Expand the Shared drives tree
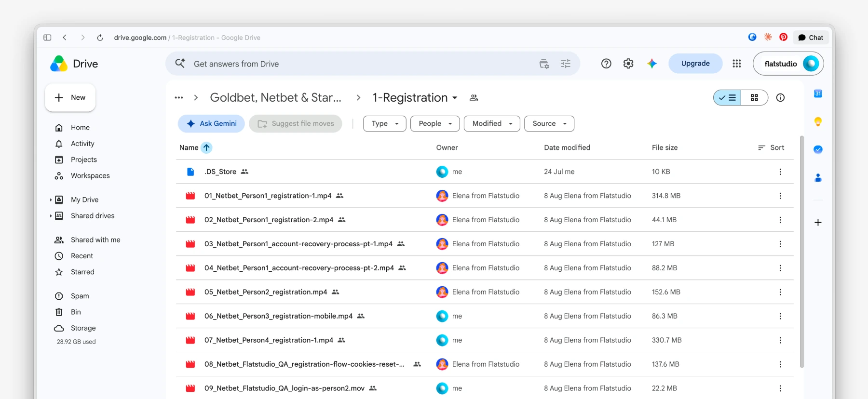868x399 pixels. [51, 216]
